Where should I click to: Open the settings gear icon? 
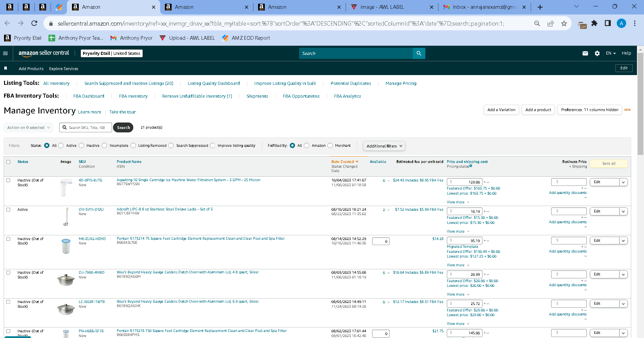597,53
